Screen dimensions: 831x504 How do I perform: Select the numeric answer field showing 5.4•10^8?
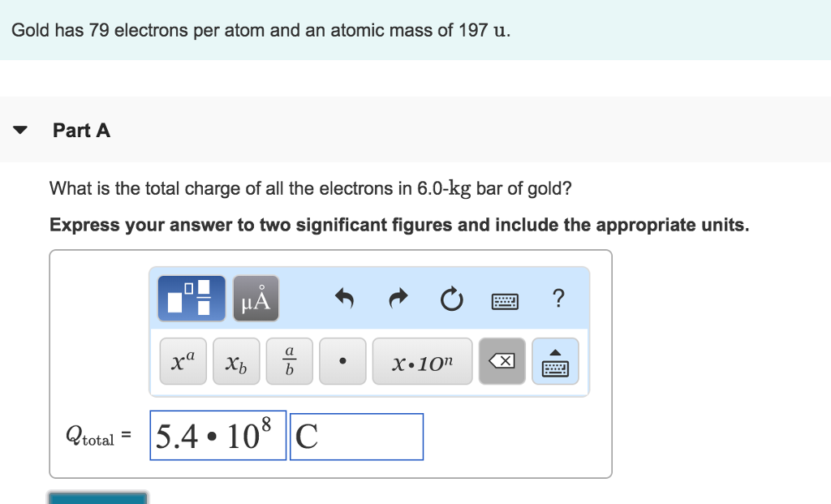point(217,435)
